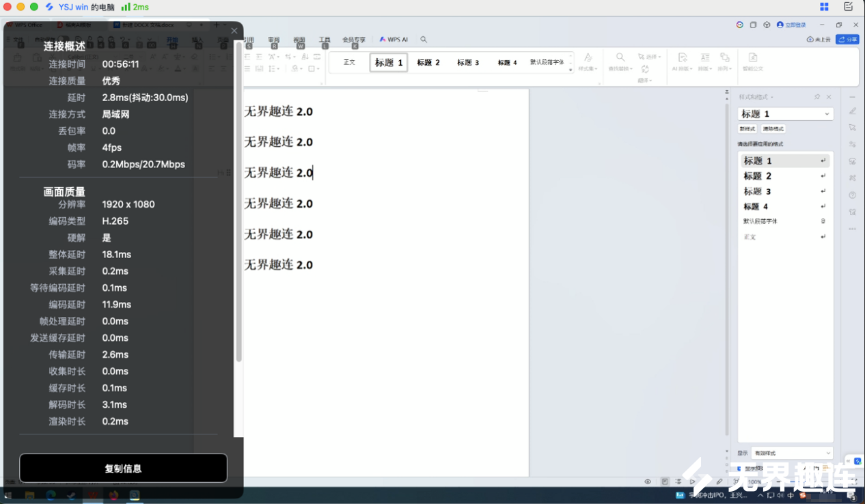The image size is (865, 504).
Task: Open the 会员专享 ribbon tab
Action: (x=354, y=40)
